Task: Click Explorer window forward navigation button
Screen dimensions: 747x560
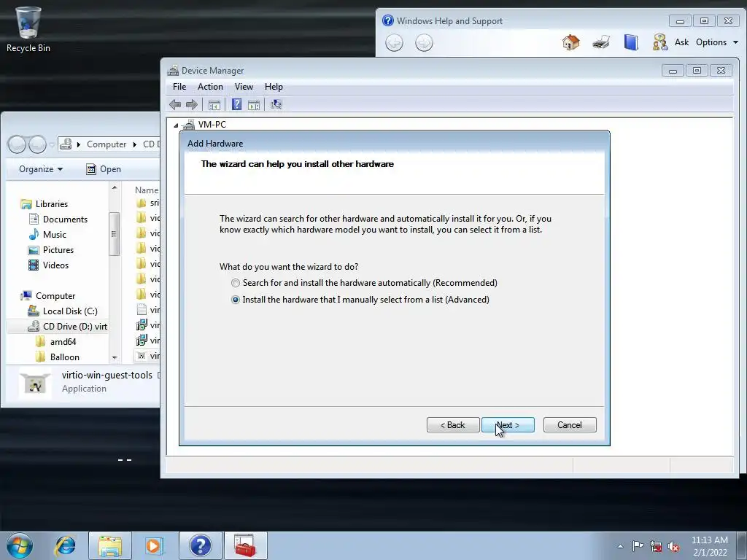Action: (x=37, y=144)
